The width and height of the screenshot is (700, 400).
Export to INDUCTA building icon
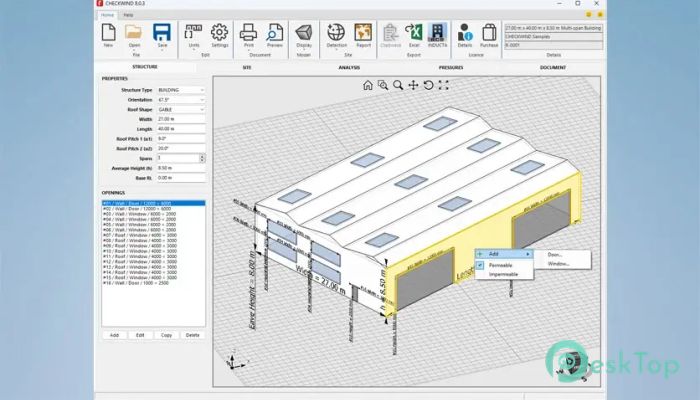(438, 32)
